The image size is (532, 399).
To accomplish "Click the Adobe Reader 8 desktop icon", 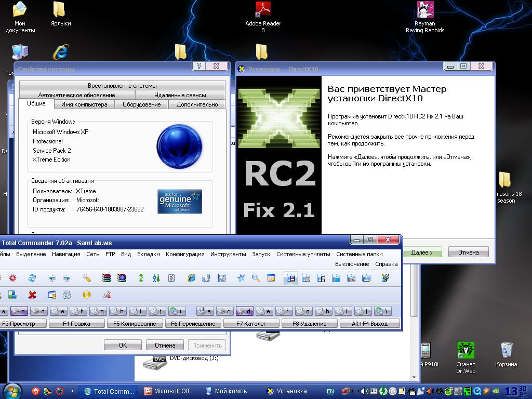I will [263, 17].
